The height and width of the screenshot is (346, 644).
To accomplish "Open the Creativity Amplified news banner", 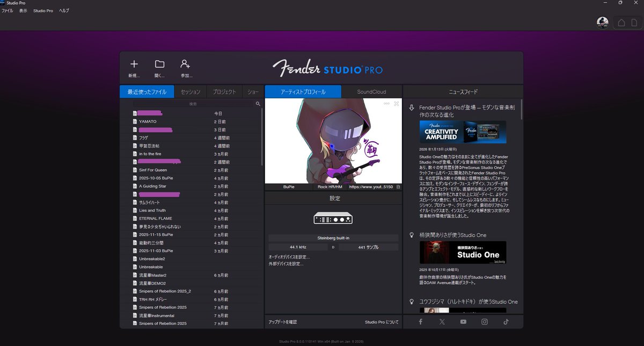I will click(463, 131).
